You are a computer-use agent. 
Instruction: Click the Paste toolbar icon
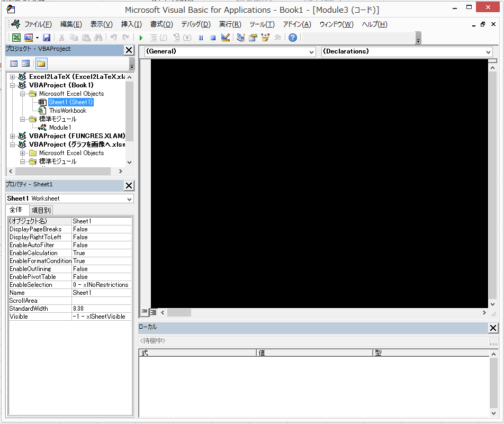pyautogui.click(x=86, y=38)
